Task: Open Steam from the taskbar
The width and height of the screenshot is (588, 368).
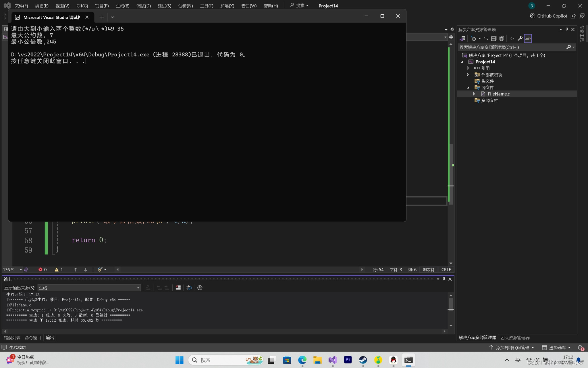Action: (363, 360)
